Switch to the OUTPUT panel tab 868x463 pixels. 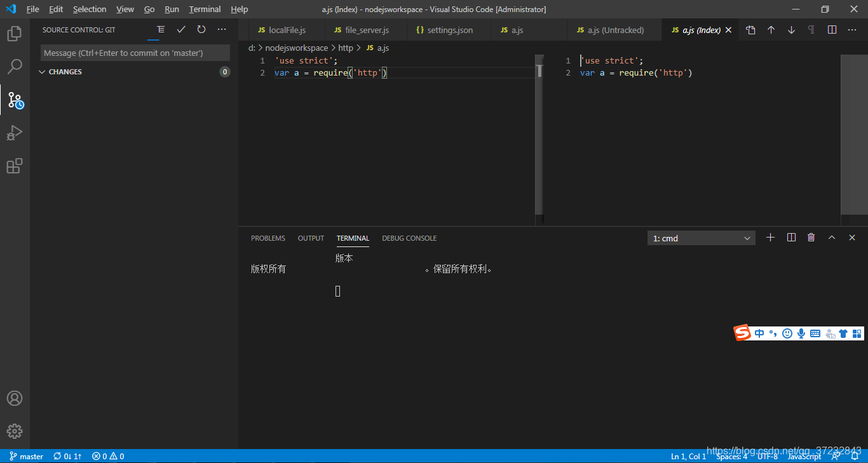(311, 238)
